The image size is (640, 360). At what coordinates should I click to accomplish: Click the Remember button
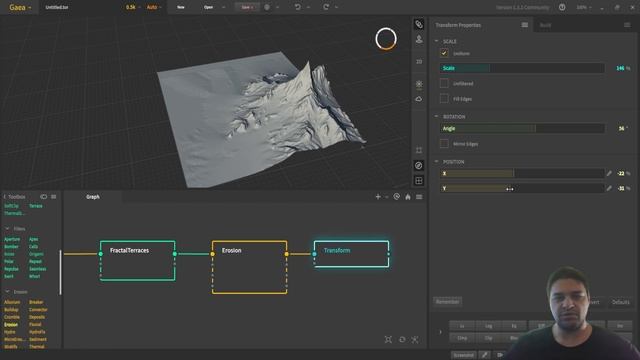coord(447,302)
